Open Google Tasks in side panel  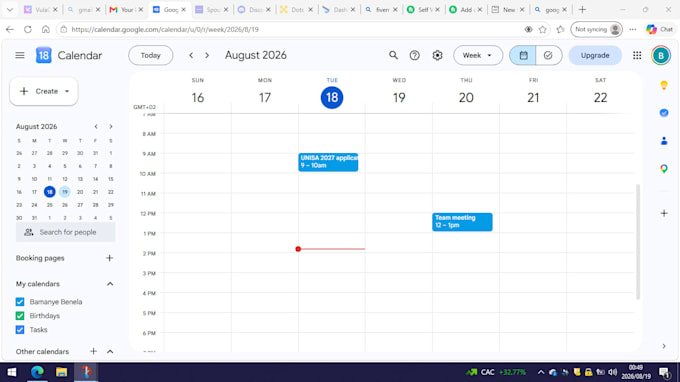(x=664, y=113)
